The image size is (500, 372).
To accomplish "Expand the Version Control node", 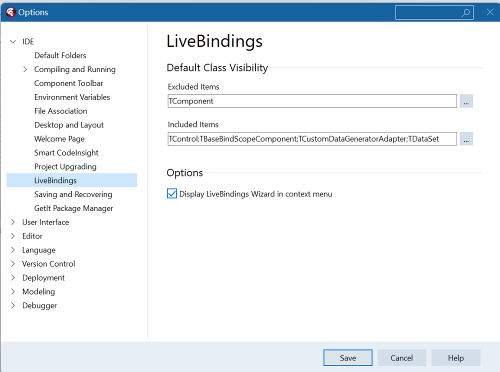I will [x=13, y=264].
